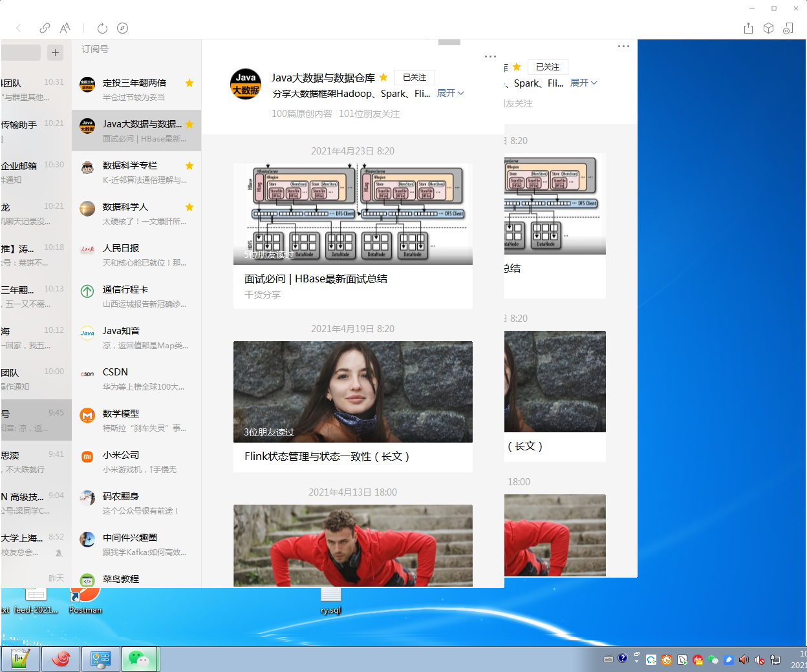Refresh the page with the reload icon
Viewport: 807px width, 672px height.
click(102, 28)
